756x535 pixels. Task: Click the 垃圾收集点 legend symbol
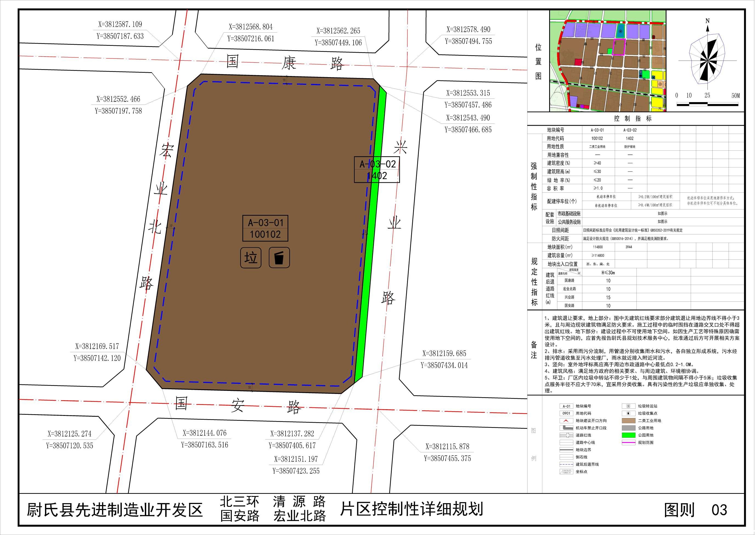[628, 413]
